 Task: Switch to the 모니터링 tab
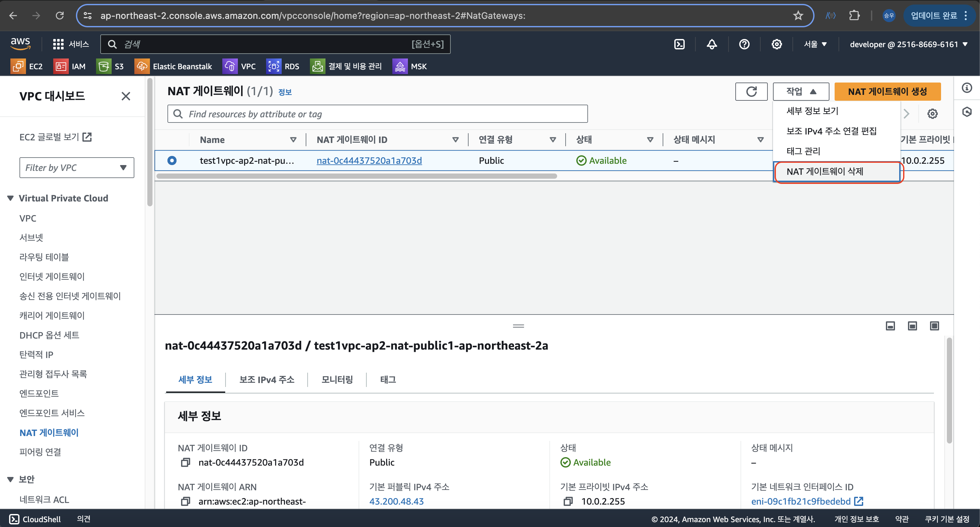tap(337, 379)
